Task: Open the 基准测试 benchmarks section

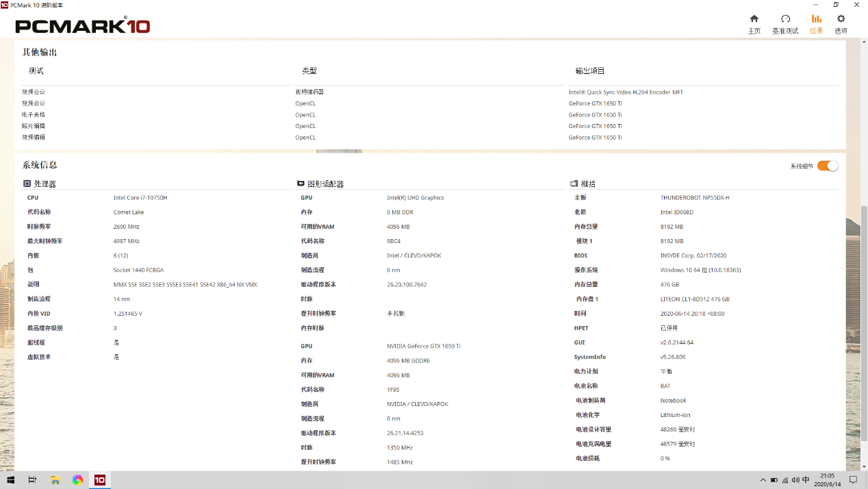Action: pyautogui.click(x=785, y=24)
